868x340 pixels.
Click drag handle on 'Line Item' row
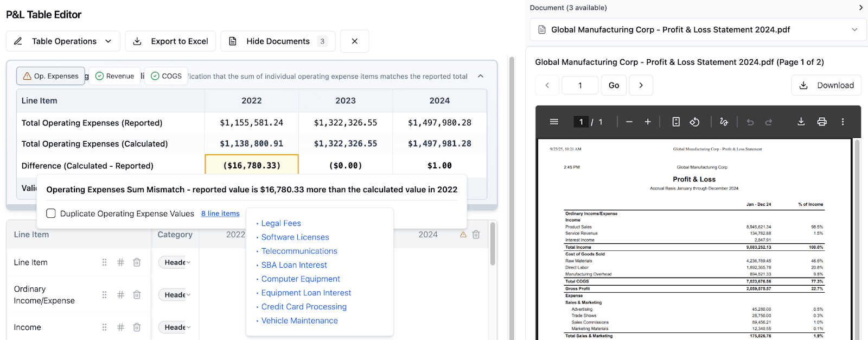104,262
